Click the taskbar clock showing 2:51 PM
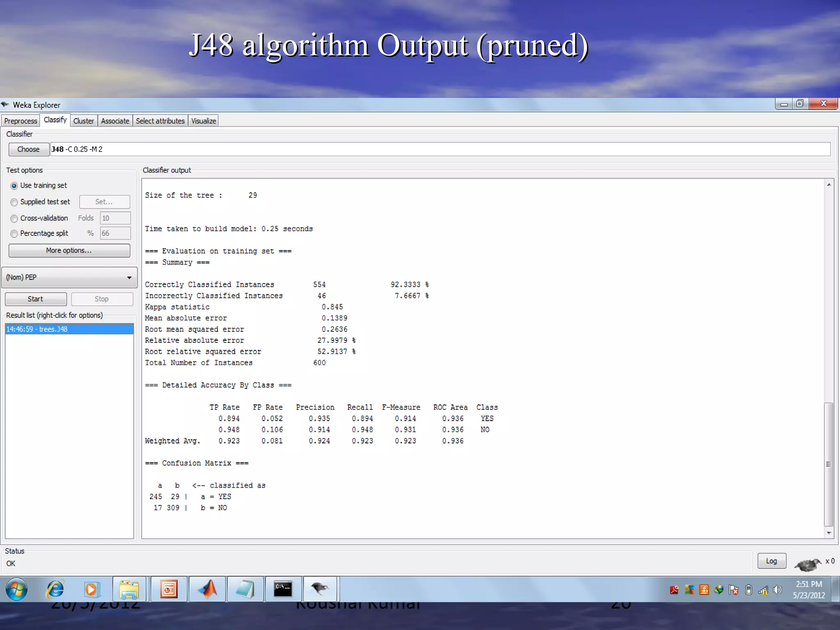The height and width of the screenshot is (630, 840). pyautogui.click(x=808, y=590)
